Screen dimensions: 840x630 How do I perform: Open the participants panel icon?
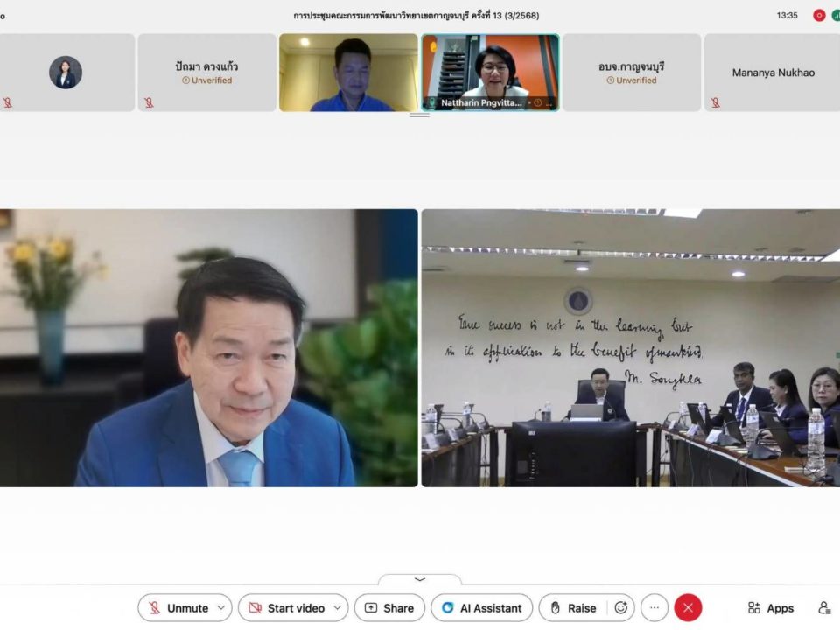point(824,607)
